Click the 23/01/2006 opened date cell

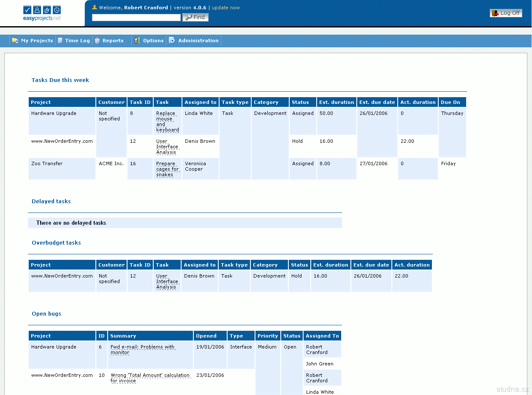click(210, 375)
